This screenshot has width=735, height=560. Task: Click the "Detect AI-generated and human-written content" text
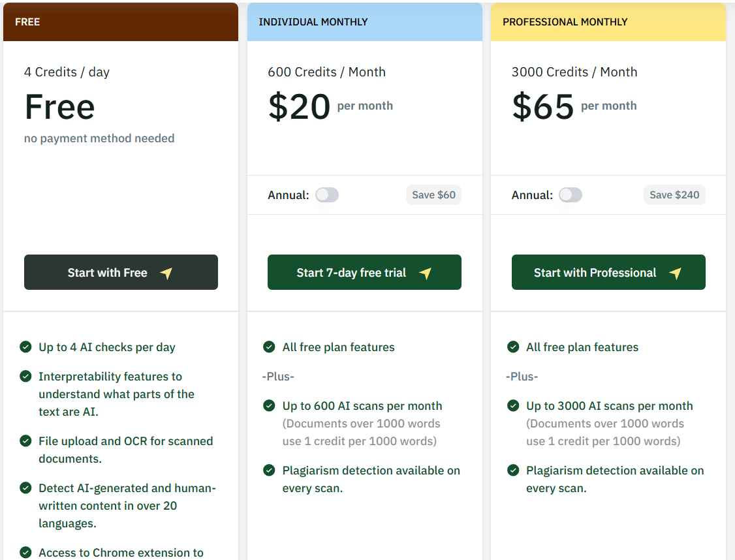127,505
